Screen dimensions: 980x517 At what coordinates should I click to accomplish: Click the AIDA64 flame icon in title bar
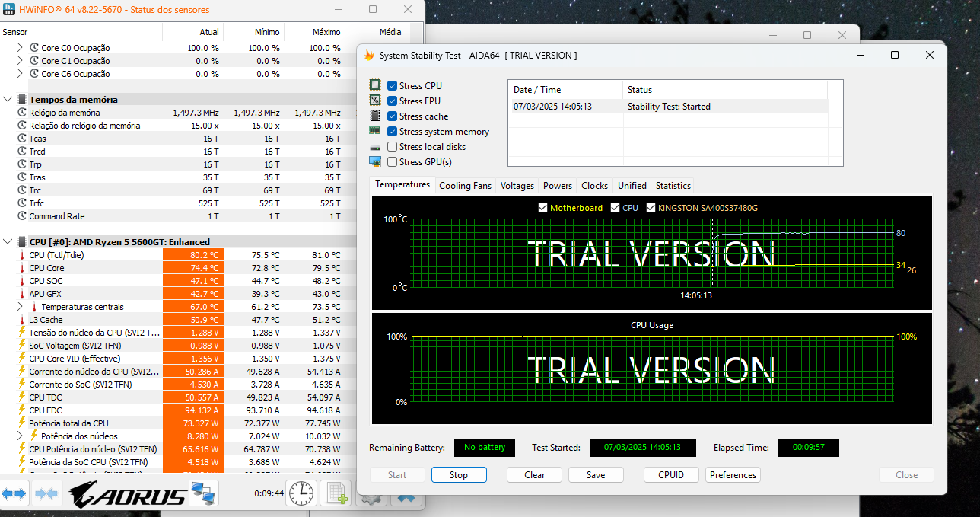tap(370, 56)
